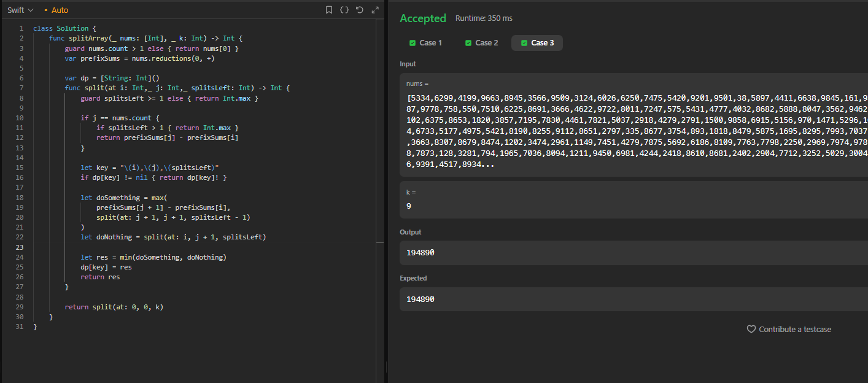Click the Expected value 194890 box
This screenshot has height=383, width=868.
pos(634,299)
